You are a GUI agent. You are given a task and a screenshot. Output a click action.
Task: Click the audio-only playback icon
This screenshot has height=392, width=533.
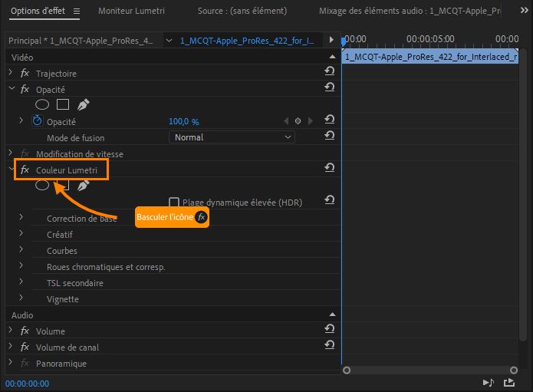[x=489, y=383]
